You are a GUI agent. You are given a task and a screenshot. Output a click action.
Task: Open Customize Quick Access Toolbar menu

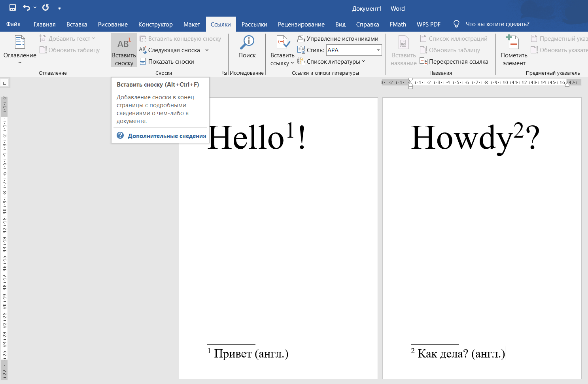59,8
